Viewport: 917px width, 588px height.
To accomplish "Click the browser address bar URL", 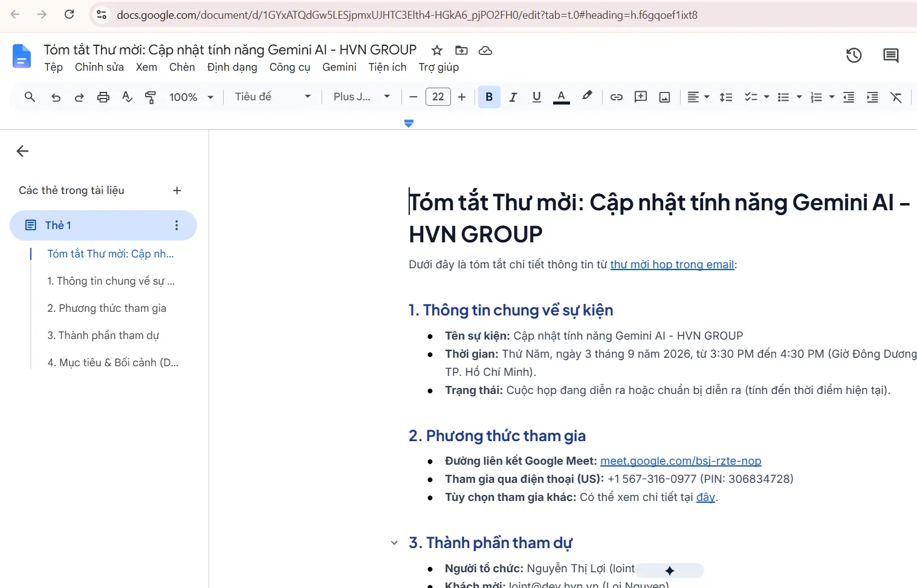I will click(x=406, y=15).
